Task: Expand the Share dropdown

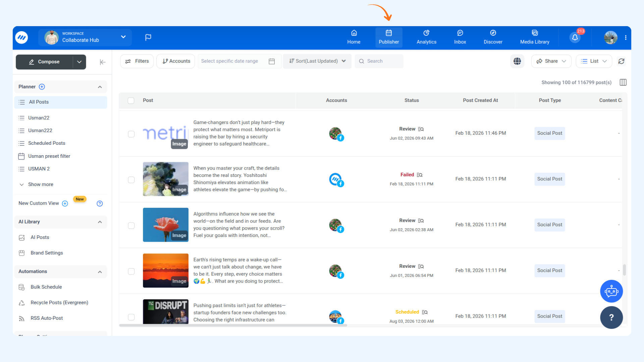Action: [551, 61]
